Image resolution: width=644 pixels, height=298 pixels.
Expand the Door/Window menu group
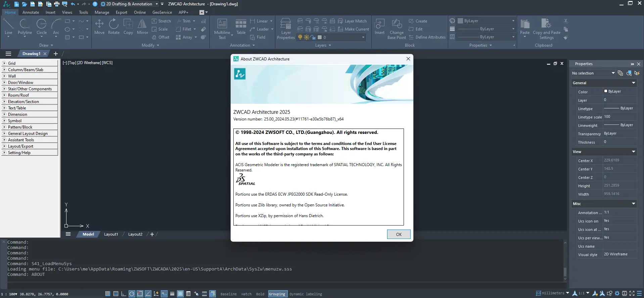click(30, 83)
